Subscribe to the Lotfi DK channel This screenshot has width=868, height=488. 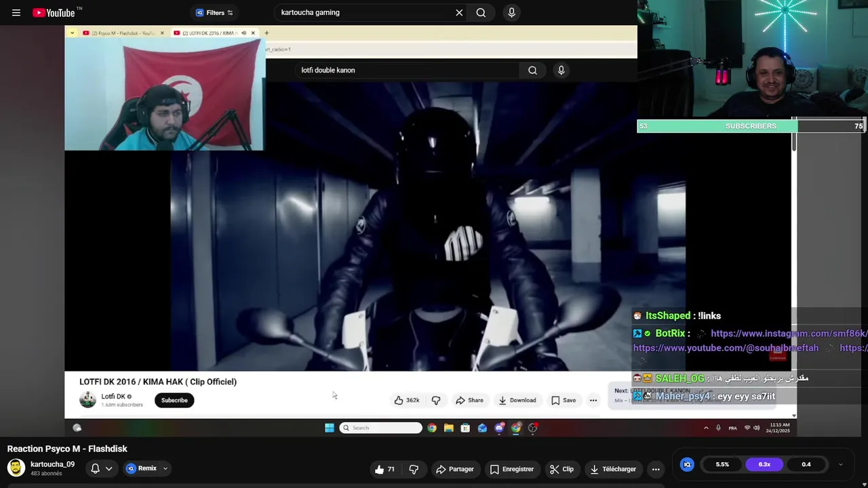(x=174, y=400)
